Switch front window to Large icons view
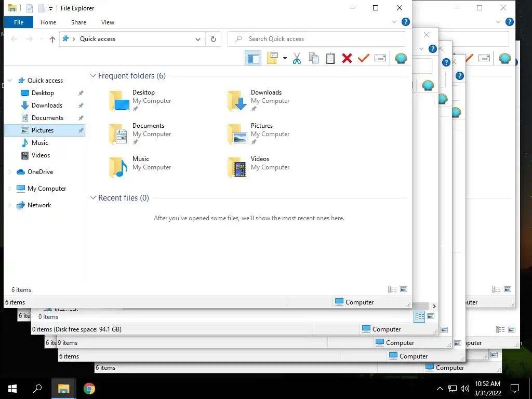This screenshot has width=532, height=399. coord(404,289)
